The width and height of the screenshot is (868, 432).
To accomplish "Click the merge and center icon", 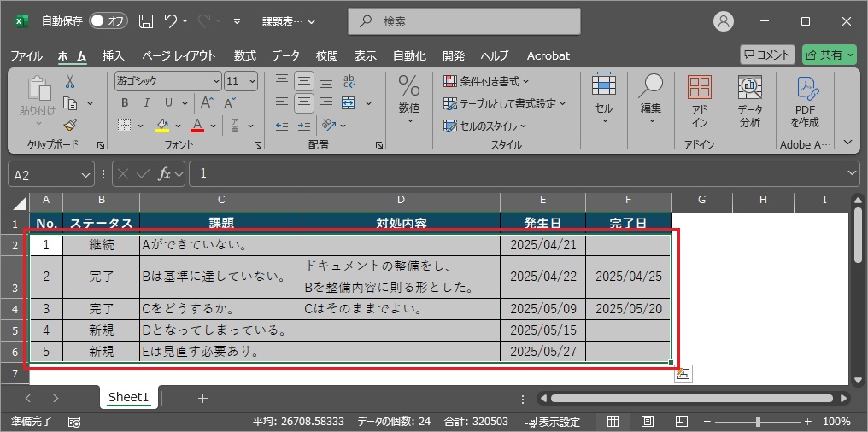I will click(349, 103).
